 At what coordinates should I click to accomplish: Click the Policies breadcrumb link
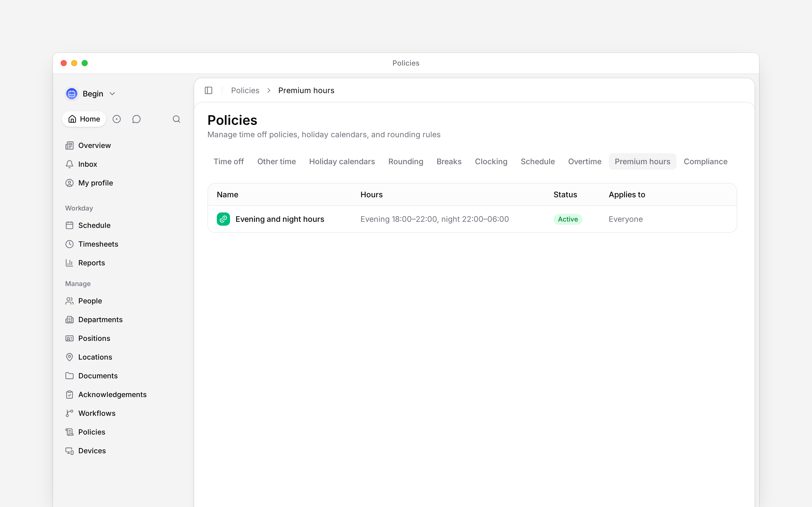pos(245,91)
